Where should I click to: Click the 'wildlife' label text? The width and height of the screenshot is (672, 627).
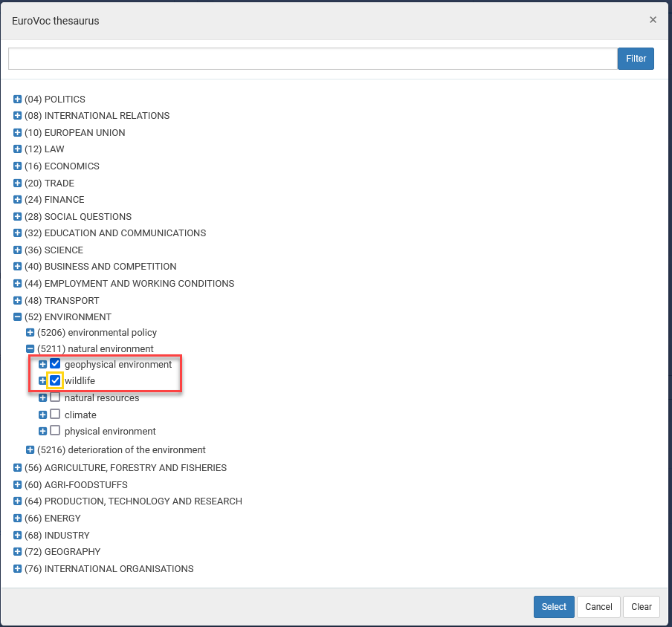coord(80,380)
